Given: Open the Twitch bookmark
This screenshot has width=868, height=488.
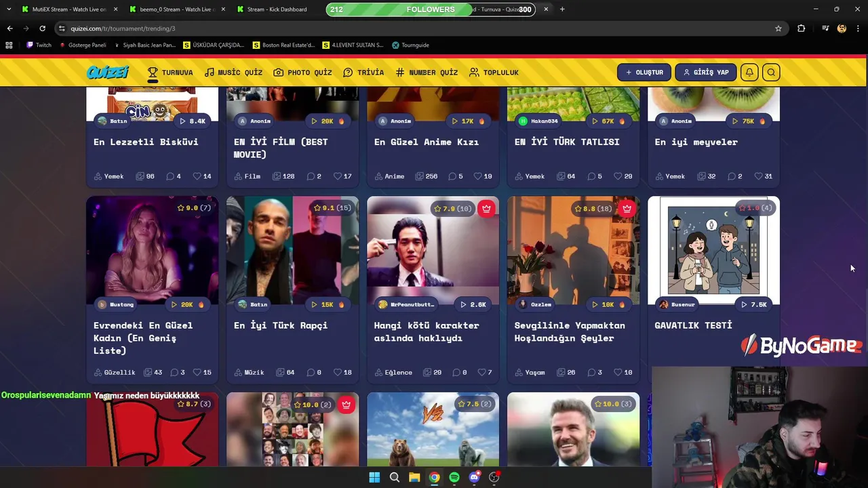Looking at the screenshot, I should pyautogui.click(x=39, y=45).
